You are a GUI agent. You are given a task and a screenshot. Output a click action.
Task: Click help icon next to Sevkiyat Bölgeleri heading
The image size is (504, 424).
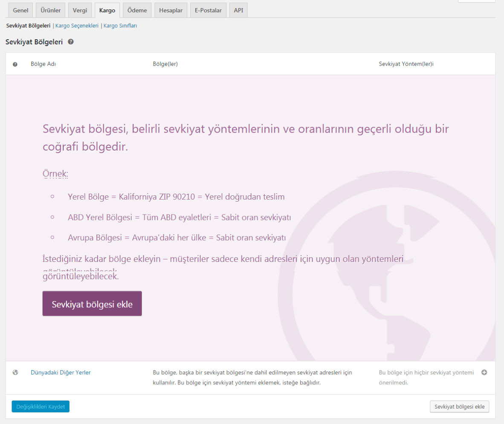[x=71, y=42]
